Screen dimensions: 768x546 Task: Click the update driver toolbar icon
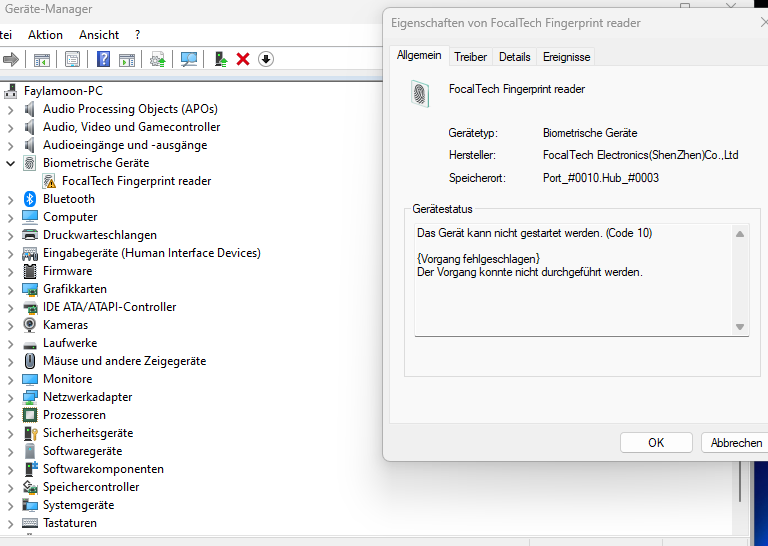[x=158, y=60]
